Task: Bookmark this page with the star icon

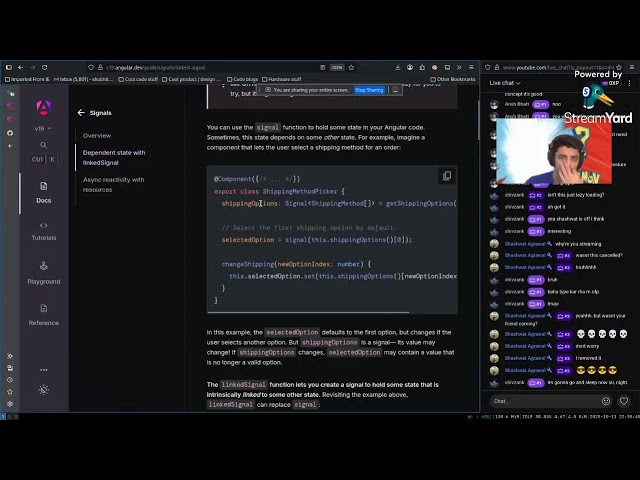Action: coord(351,67)
